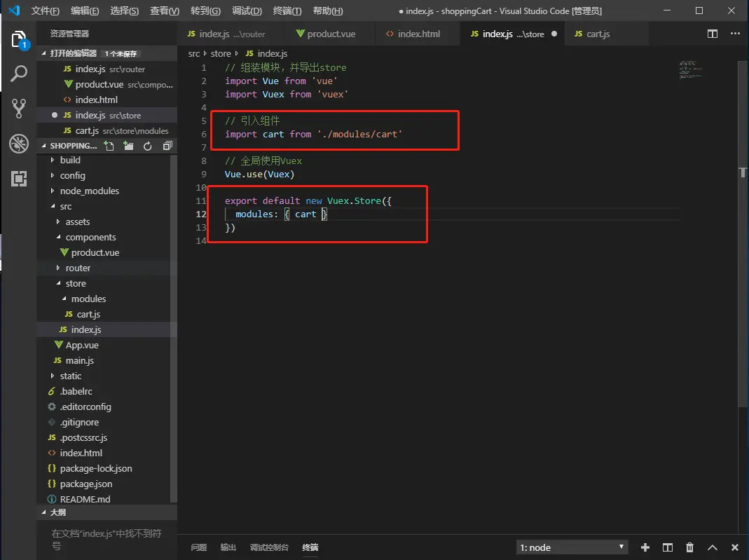The image size is (749, 560).
Task: Open README.md in the file tree
Action: [103, 499]
